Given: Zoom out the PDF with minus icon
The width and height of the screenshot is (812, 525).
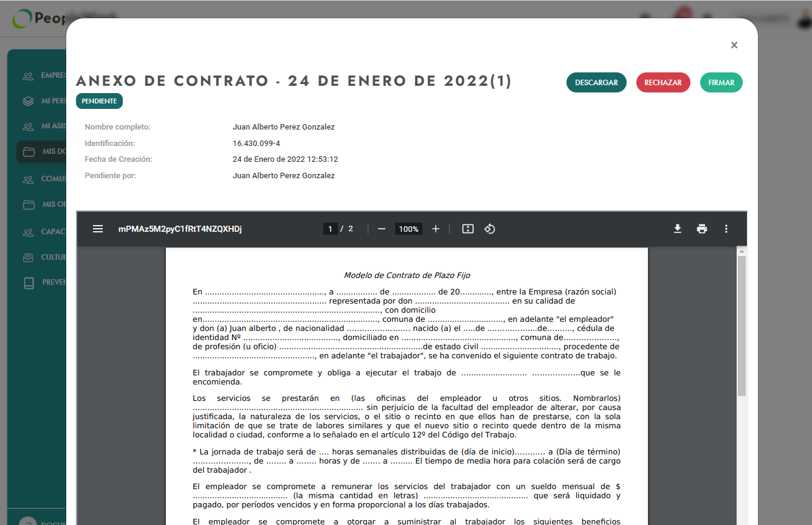Looking at the screenshot, I should point(382,229).
